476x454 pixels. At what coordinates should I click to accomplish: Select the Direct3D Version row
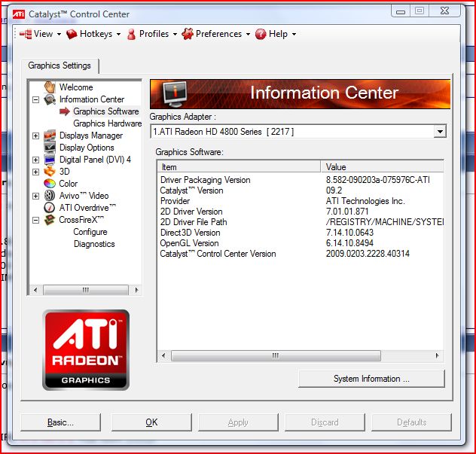(x=301, y=233)
